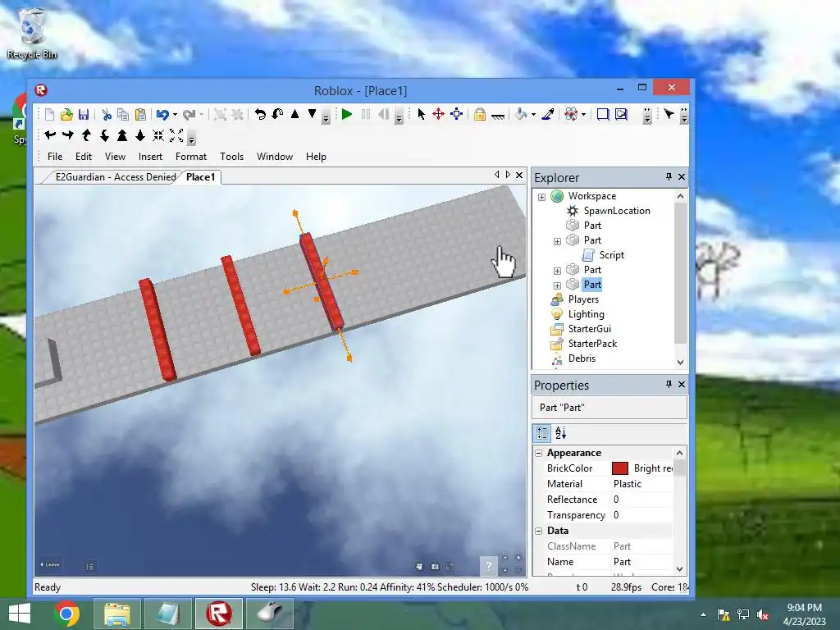Switch Properties to categorized view

[x=542, y=433]
